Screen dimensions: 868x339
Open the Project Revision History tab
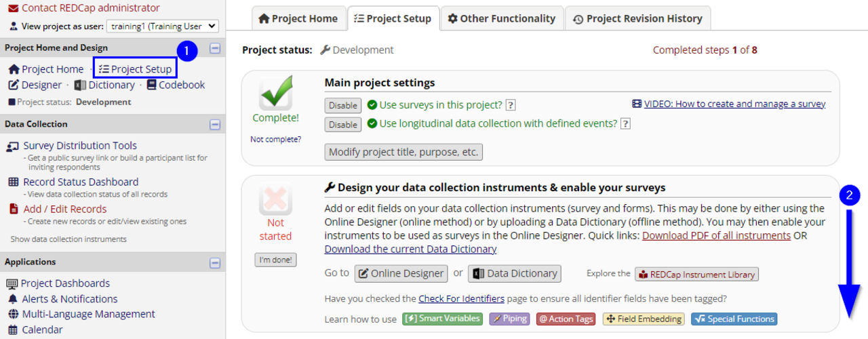pos(637,19)
